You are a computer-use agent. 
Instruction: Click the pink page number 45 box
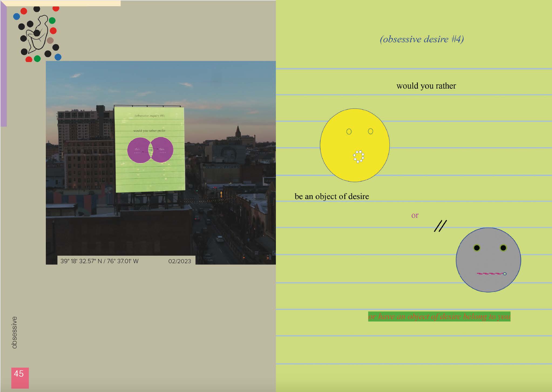[20, 377]
